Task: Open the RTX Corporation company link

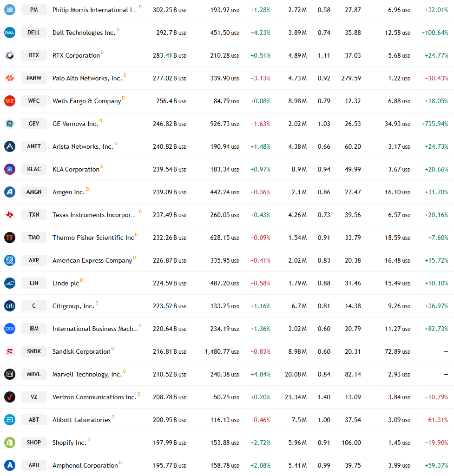Action: [76, 56]
